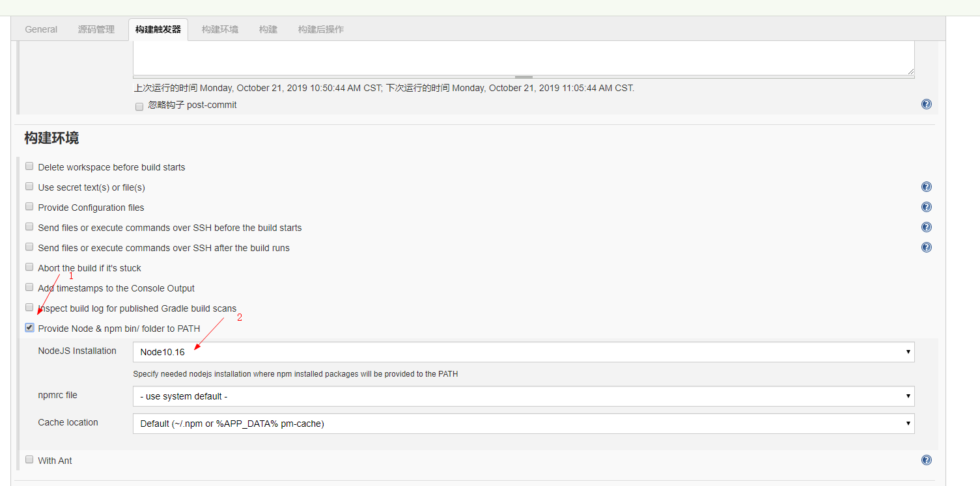The width and height of the screenshot is (980, 486).
Task: Click the NodeJS Installation label
Action: pos(77,351)
